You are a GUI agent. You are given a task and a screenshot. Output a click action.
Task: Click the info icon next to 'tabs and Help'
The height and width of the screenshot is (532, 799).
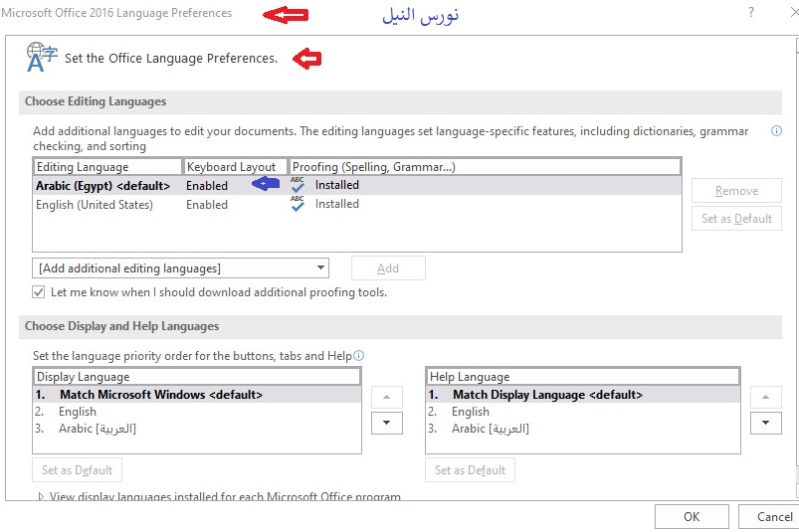359,355
